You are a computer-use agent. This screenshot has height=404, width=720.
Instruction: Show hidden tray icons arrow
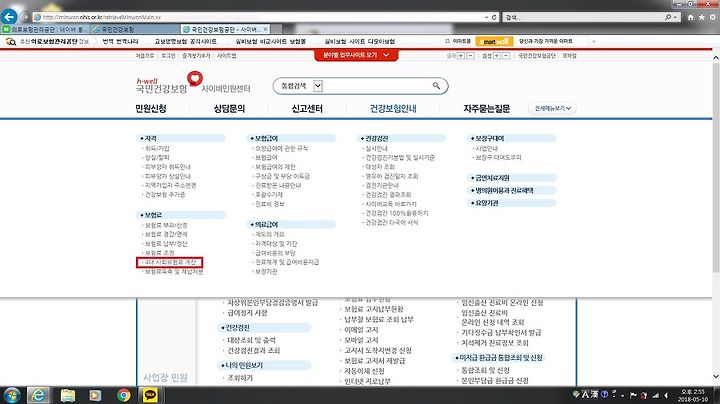tap(623, 396)
